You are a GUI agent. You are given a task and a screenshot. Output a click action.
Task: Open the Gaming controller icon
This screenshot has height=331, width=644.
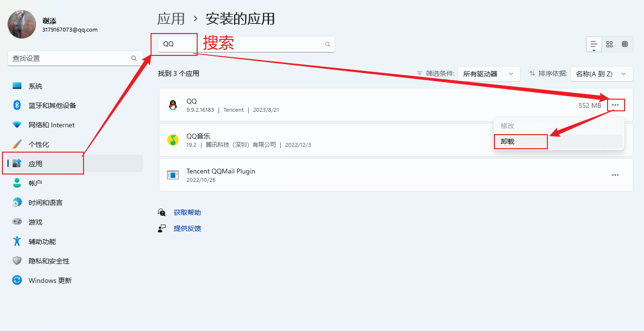(x=17, y=222)
